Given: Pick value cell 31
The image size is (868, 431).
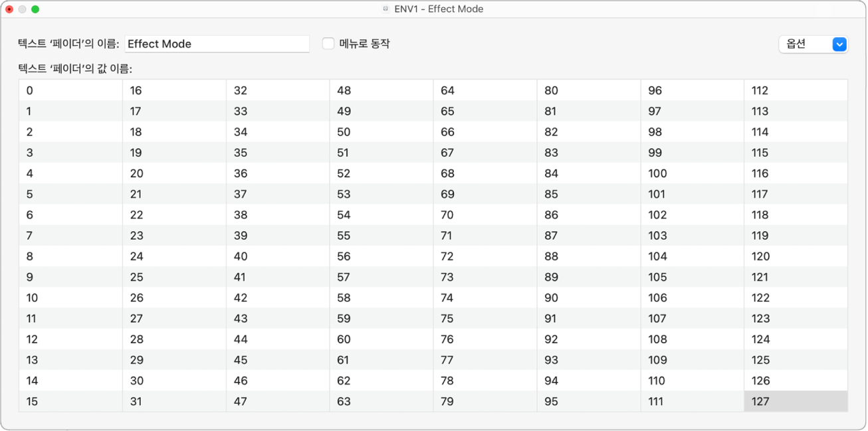Looking at the screenshot, I should click(174, 401).
